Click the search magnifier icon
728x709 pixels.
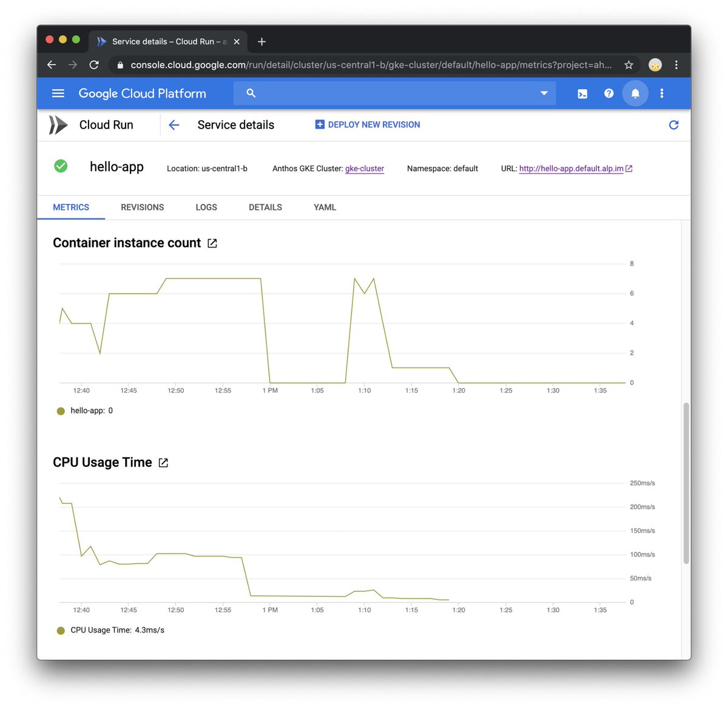tap(251, 93)
